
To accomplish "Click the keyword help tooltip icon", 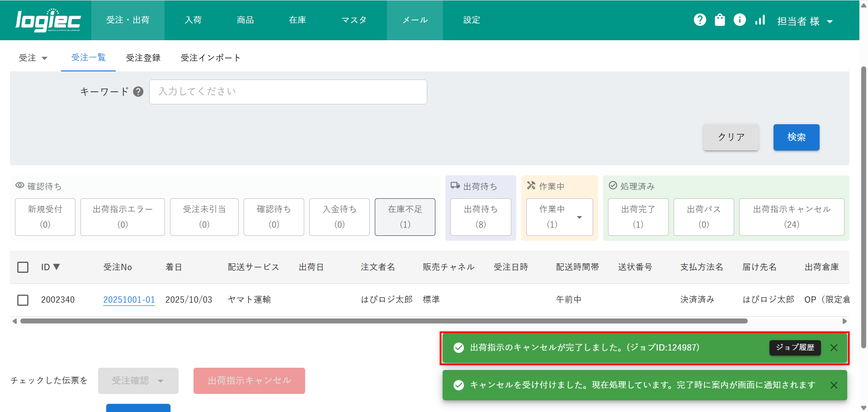I will pyautogui.click(x=138, y=92).
